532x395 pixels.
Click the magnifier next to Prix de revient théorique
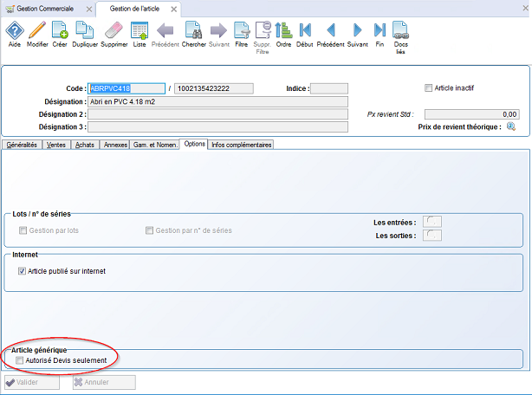tap(511, 126)
